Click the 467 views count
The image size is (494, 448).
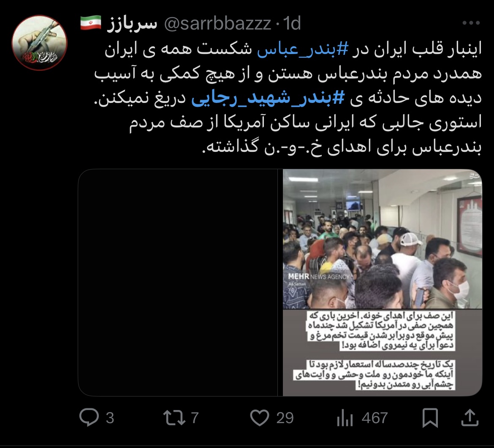[x=375, y=418]
